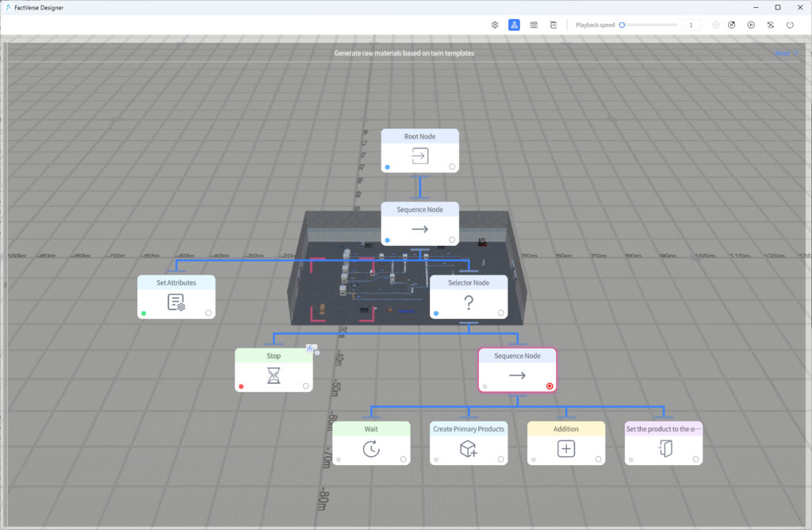Click the Set the product to the o… title
812x530 pixels.
pos(664,429)
